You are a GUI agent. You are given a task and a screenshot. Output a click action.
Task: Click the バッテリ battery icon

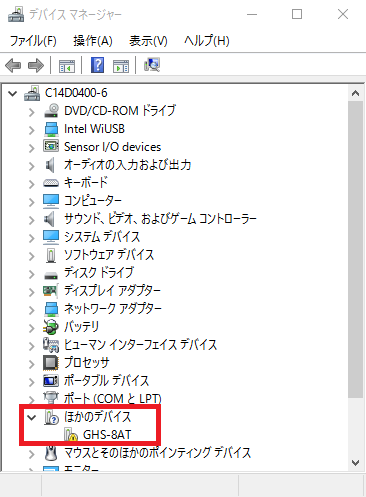pyautogui.click(x=51, y=327)
